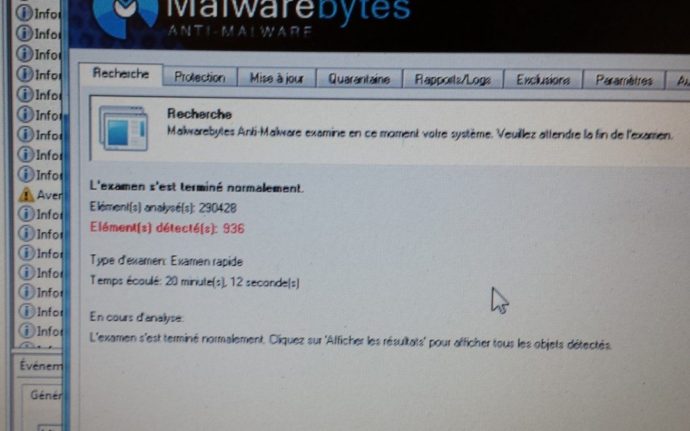Click the Événement label in the lower left panel
The height and width of the screenshot is (431, 690).
[41, 365]
